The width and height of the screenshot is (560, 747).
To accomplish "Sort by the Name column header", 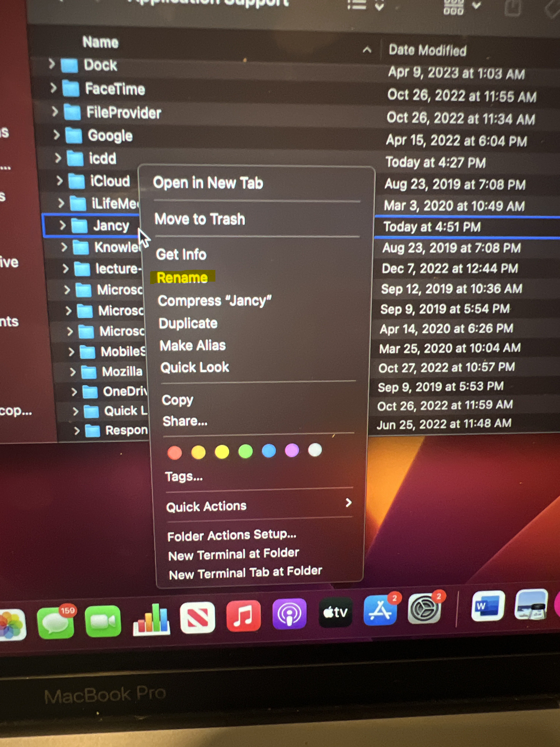I will pyautogui.click(x=101, y=42).
